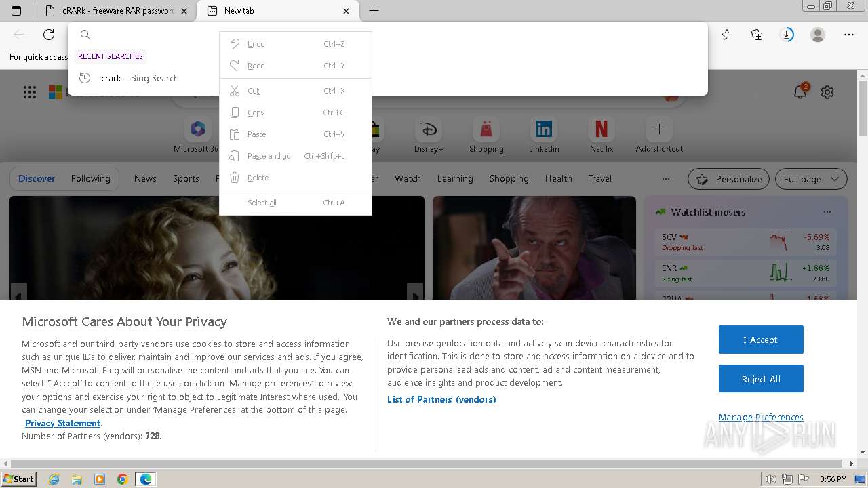Choose Delete in context menu
868x488 pixels.
click(296, 178)
